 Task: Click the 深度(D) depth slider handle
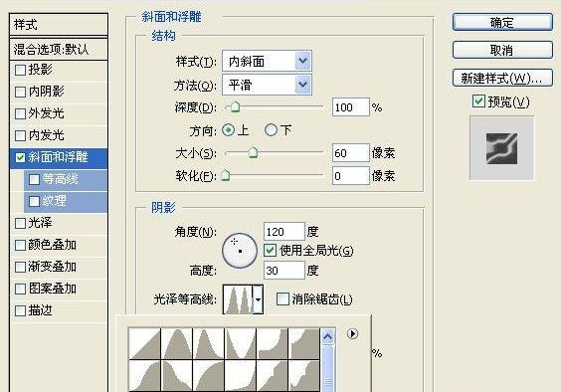(235, 106)
